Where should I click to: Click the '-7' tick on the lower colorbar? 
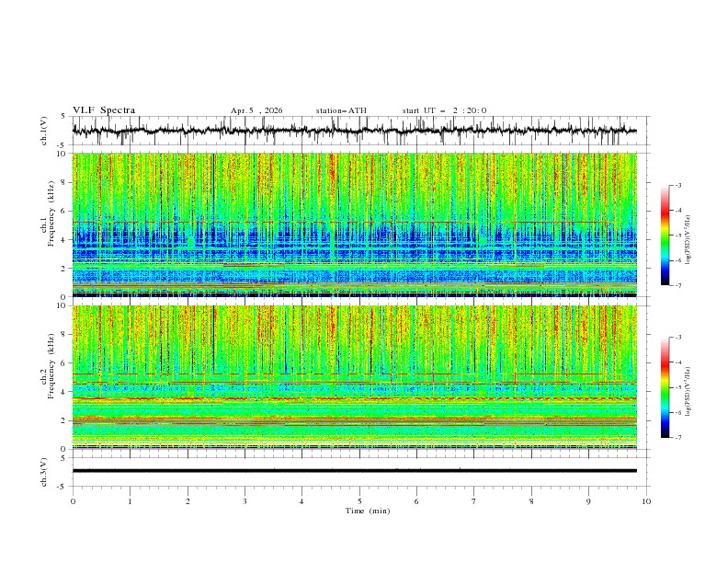point(677,438)
